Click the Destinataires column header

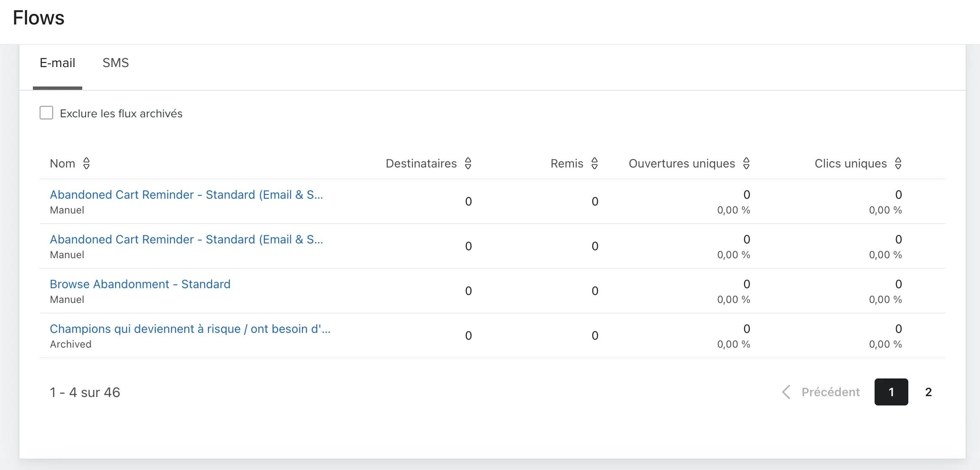pos(421,163)
